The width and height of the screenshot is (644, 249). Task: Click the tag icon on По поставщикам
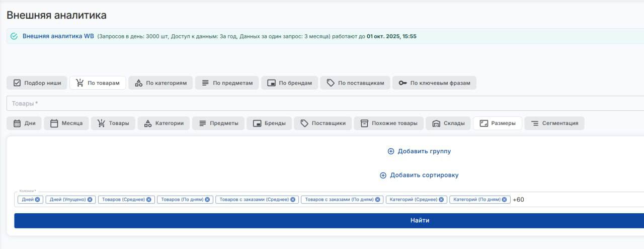331,83
